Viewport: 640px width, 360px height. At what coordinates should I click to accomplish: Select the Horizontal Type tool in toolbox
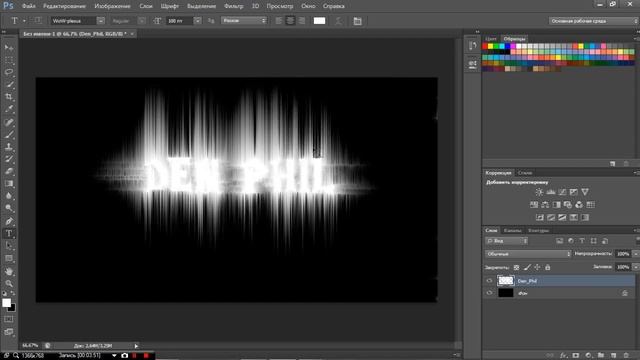(9, 233)
